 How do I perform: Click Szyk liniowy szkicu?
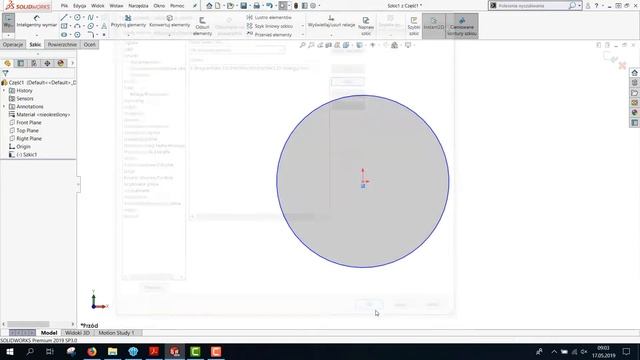270,26
